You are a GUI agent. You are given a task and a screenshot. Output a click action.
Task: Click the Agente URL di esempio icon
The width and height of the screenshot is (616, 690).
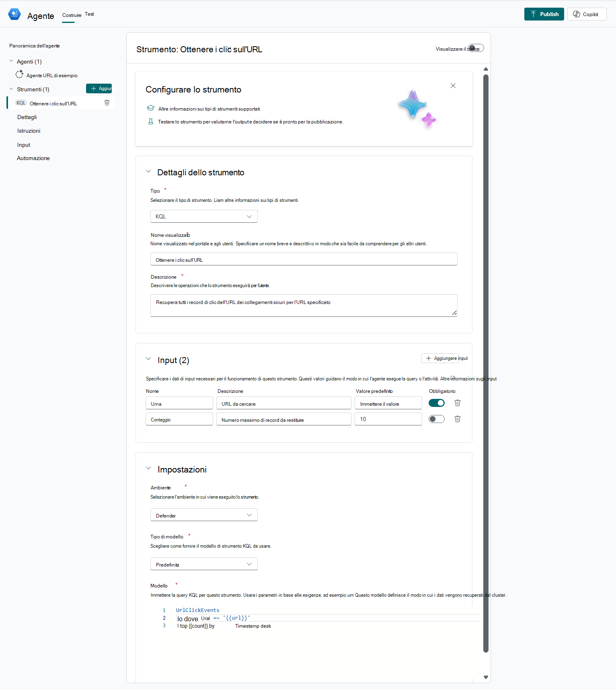(19, 74)
